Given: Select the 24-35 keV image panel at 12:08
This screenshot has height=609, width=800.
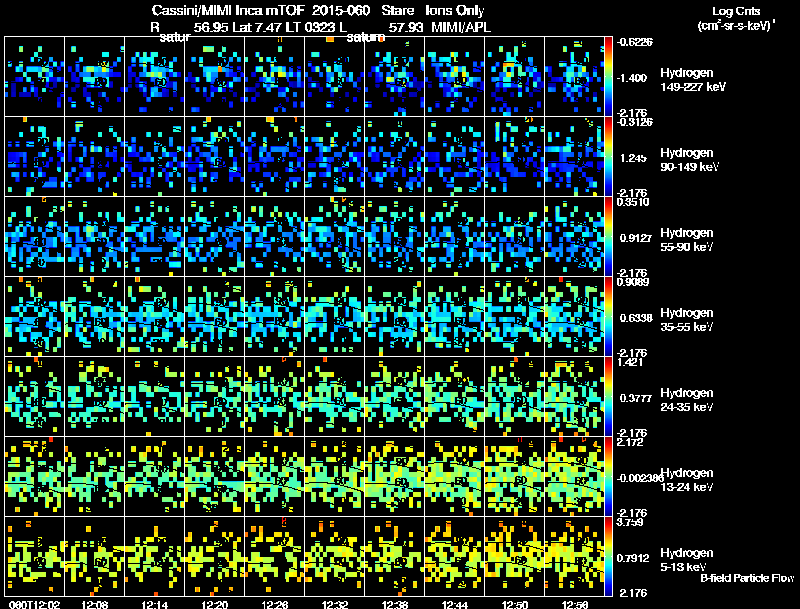Looking at the screenshot, I should (94, 397).
